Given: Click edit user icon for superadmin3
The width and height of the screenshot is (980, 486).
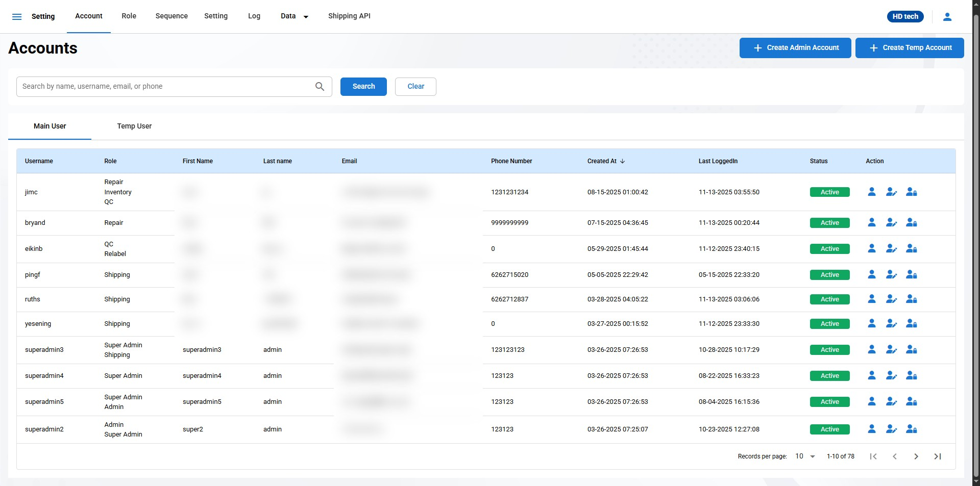Looking at the screenshot, I should pyautogui.click(x=891, y=350).
